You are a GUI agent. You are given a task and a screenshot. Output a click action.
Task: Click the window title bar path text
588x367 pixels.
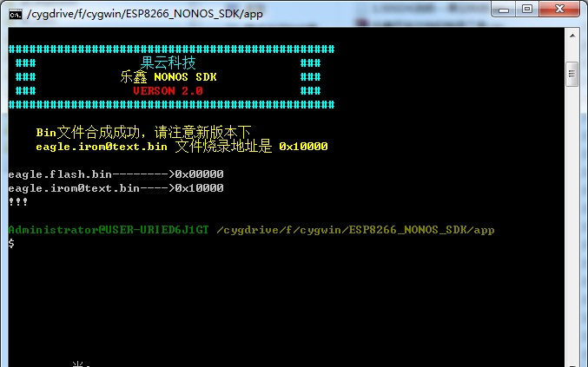tap(145, 14)
